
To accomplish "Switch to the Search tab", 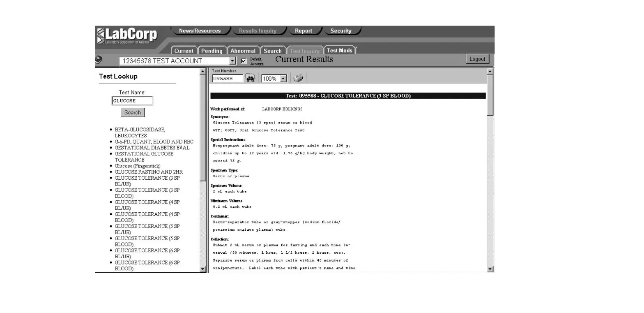I will (x=272, y=51).
